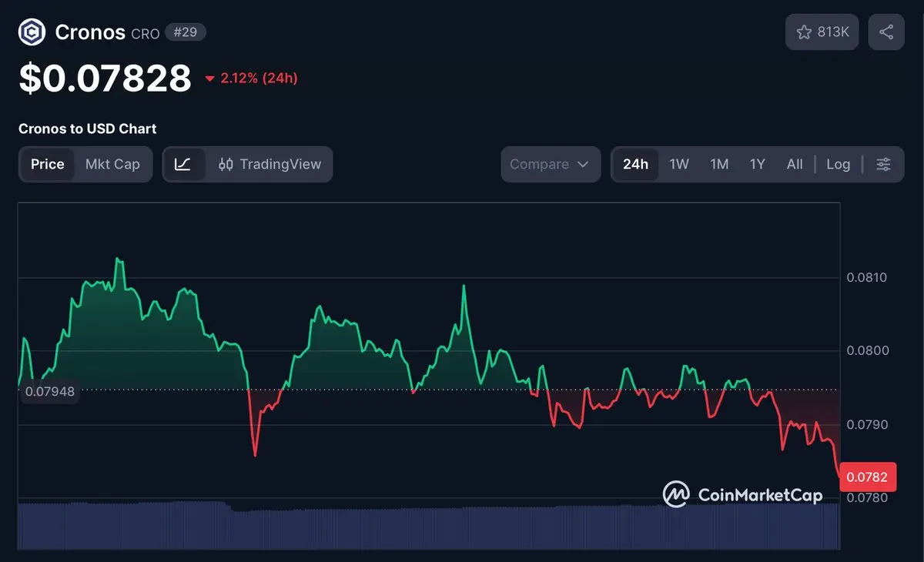The height and width of the screenshot is (562, 924).
Task: Click the CRO ticker symbol
Action: click(x=145, y=34)
